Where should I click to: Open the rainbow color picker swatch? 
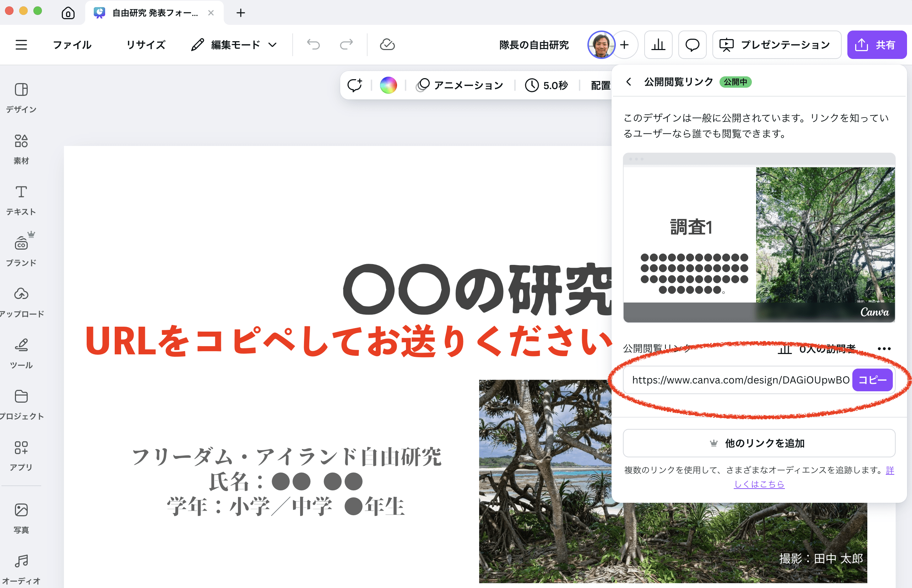388,85
